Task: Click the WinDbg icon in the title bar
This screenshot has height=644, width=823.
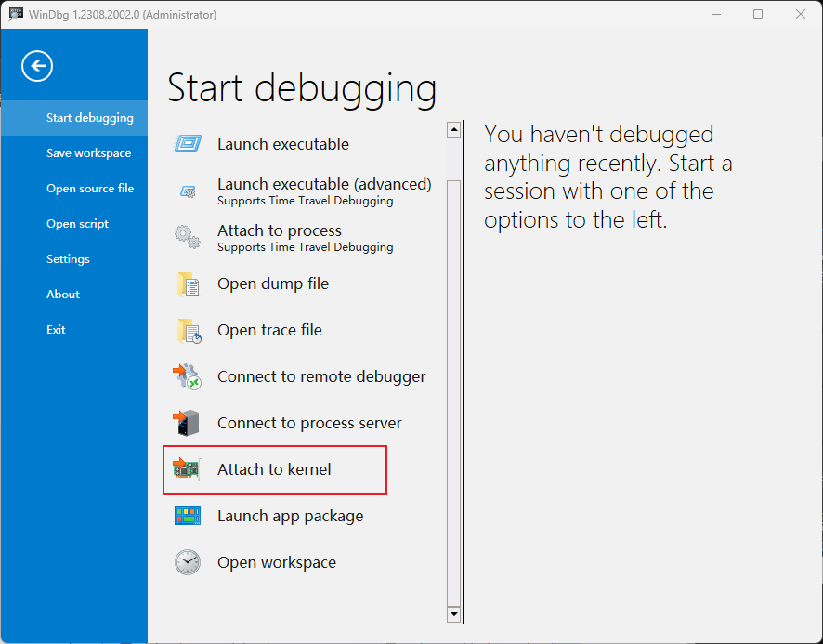Action: point(16,14)
